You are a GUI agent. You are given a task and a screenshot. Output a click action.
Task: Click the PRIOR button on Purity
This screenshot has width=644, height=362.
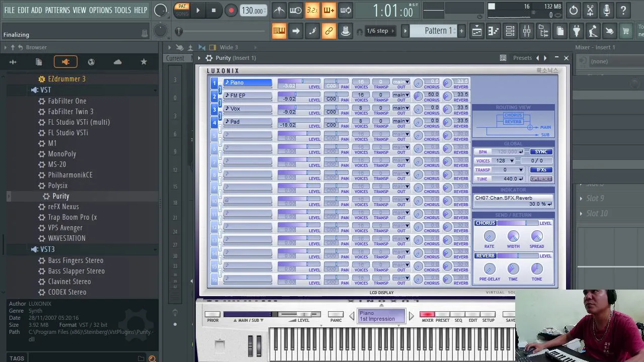[x=213, y=315]
